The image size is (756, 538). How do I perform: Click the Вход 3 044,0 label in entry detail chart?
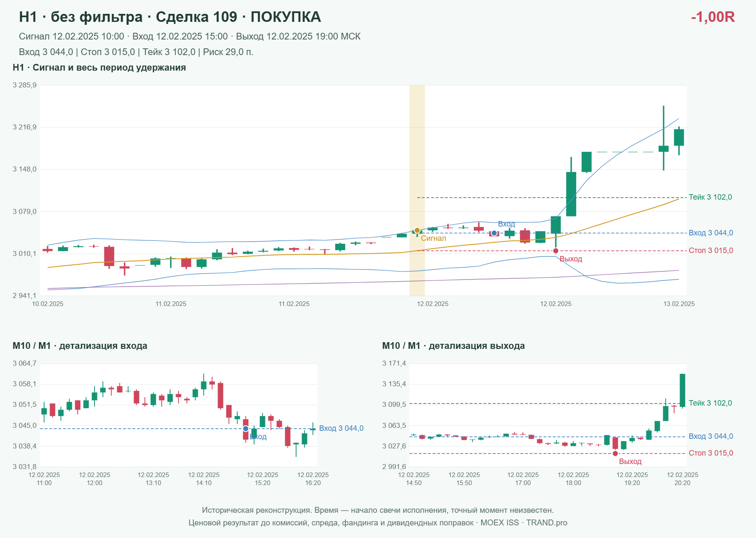[341, 428]
